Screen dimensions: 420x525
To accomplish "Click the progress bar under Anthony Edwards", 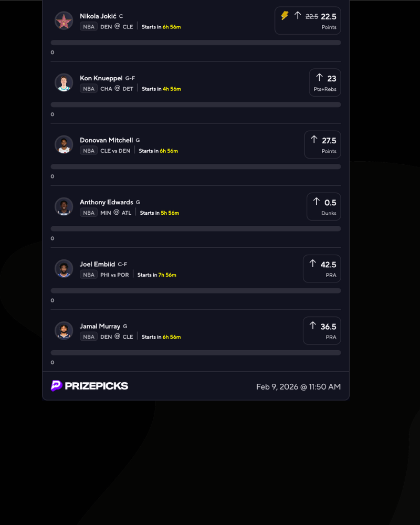I will click(x=196, y=228).
